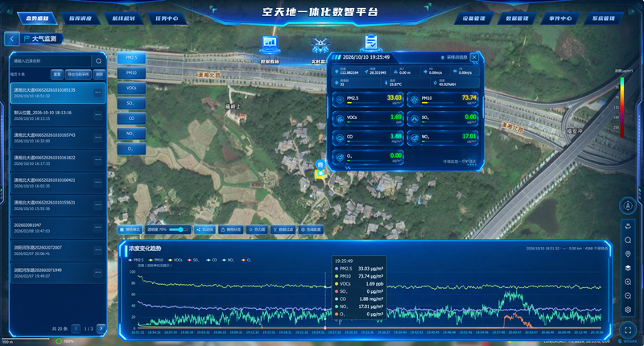Open the more menu for record ending 160421
Viewport: 644px width, 346px height.
point(97,183)
